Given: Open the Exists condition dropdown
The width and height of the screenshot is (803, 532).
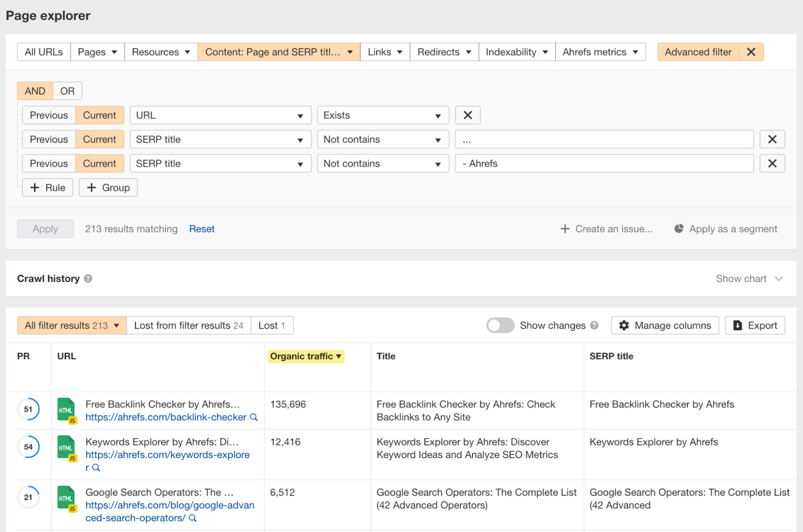Looking at the screenshot, I should [x=382, y=115].
